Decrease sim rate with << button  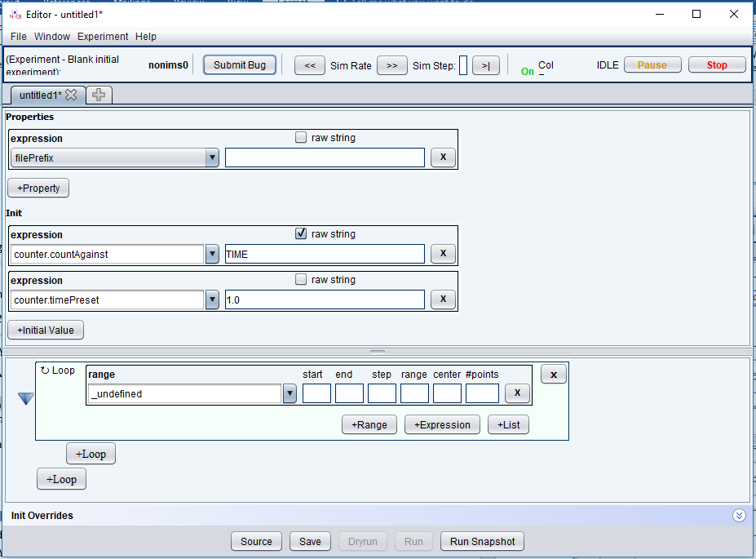coord(310,65)
